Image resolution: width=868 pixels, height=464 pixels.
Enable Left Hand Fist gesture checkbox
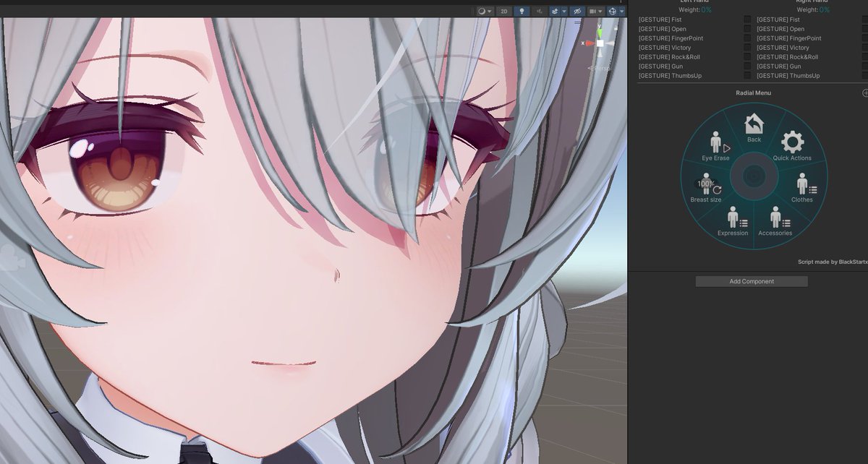pyautogui.click(x=747, y=20)
